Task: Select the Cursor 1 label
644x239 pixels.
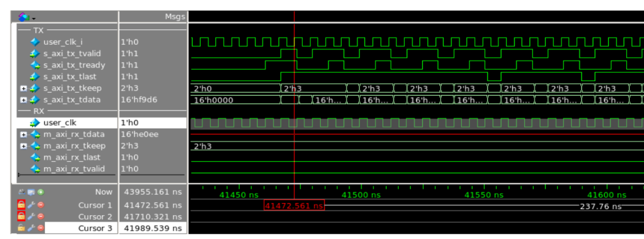Action: point(95,205)
